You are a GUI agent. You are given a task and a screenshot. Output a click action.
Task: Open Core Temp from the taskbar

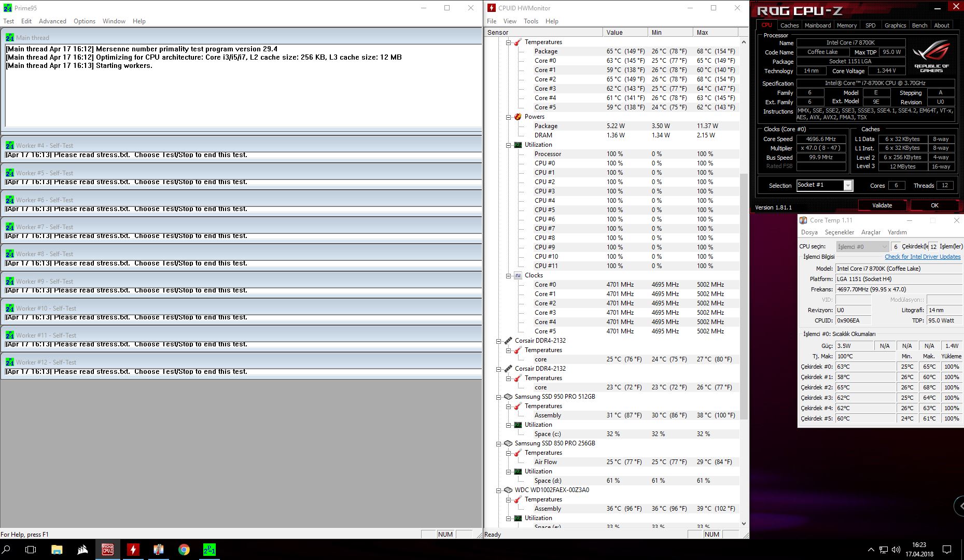(x=159, y=550)
